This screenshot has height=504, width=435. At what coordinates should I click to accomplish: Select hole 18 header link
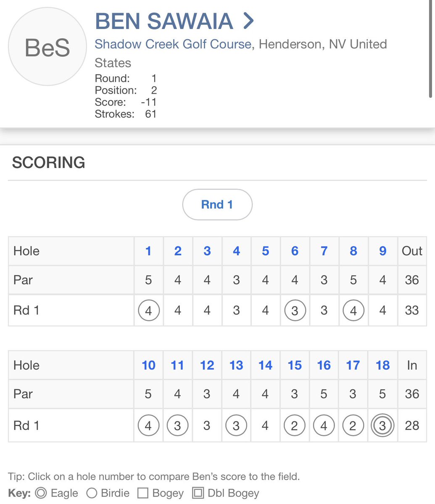[x=382, y=365]
